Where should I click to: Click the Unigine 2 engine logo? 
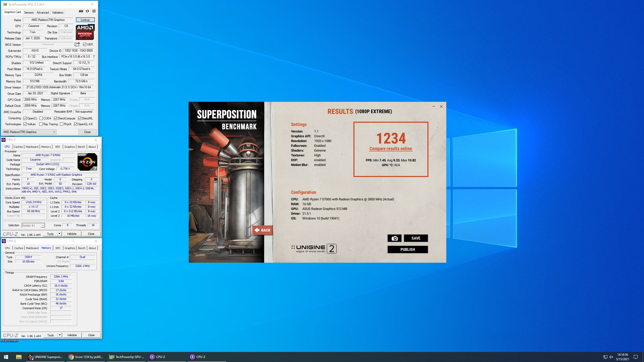[314, 249]
